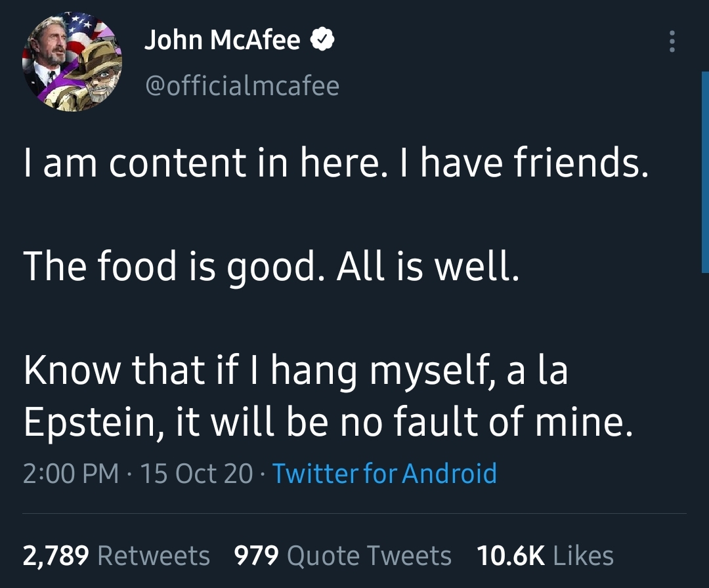Click the 2:00 PM timestamp

[72, 472]
